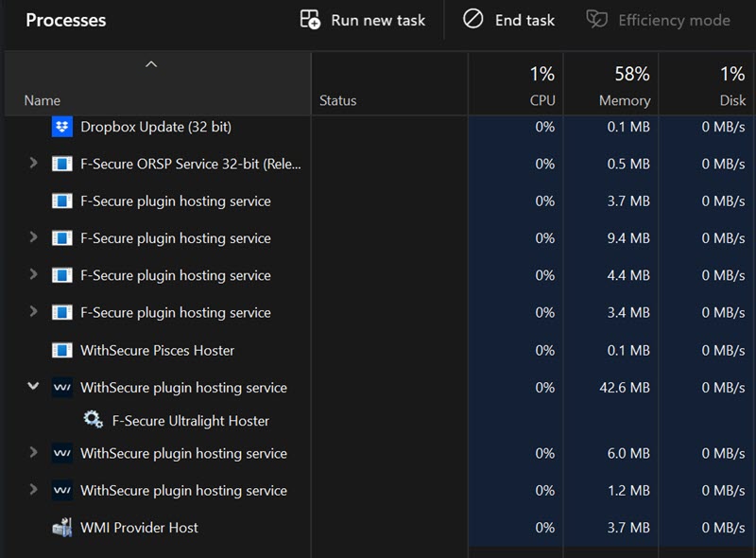Click the End task button

(510, 20)
